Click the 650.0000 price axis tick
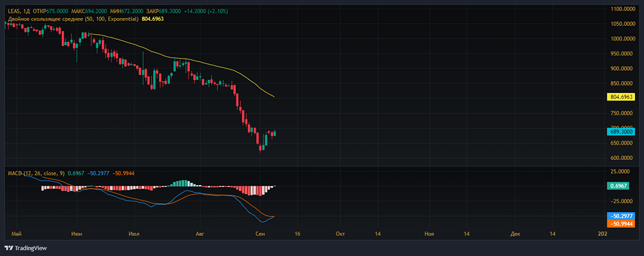 (622, 143)
